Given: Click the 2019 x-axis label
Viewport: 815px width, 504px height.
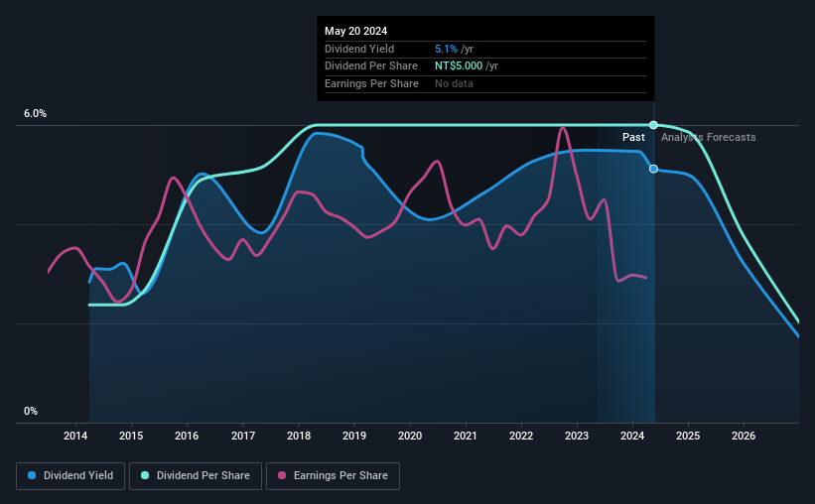Looking at the screenshot, I should [x=354, y=436].
